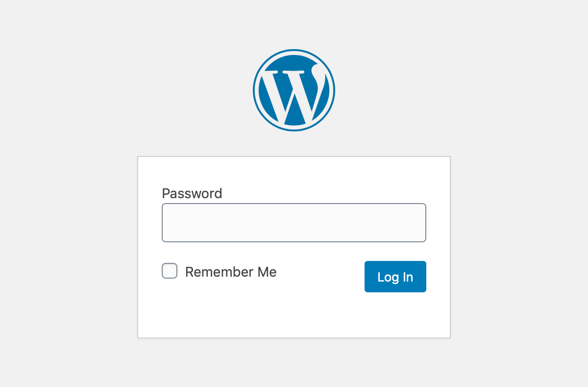Click inside the empty password box
The height and width of the screenshot is (387, 588).
[x=294, y=222]
